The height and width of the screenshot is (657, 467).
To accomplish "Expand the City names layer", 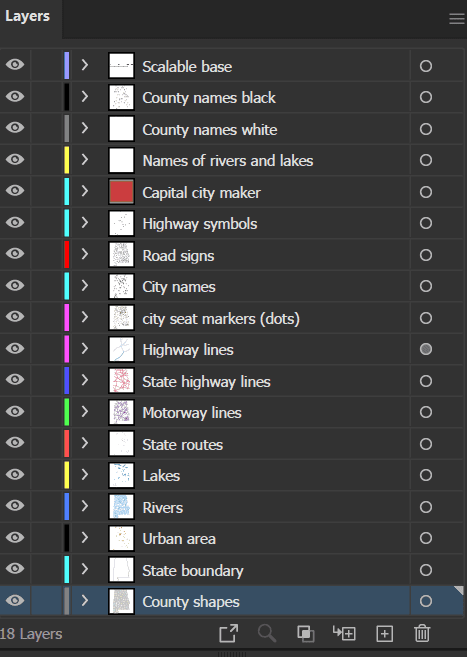I will pos(85,286).
